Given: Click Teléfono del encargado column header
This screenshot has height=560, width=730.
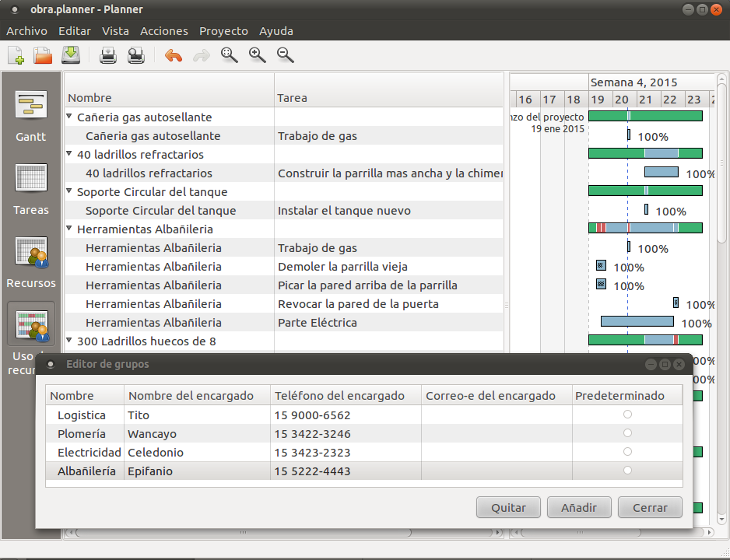Looking at the screenshot, I should 346,395.
